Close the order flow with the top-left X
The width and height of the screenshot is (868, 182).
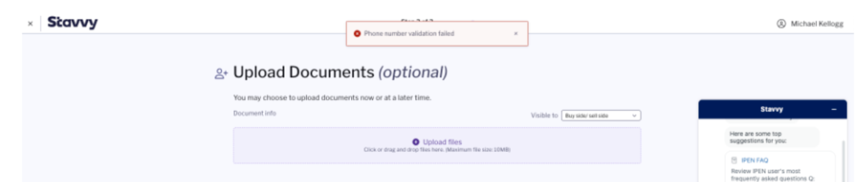[x=30, y=24]
